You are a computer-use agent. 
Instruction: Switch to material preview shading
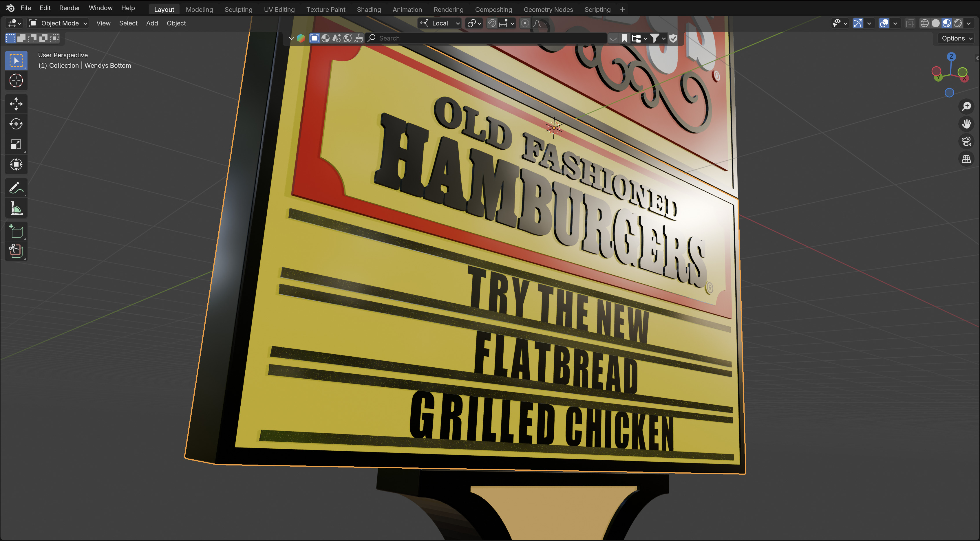(x=946, y=23)
